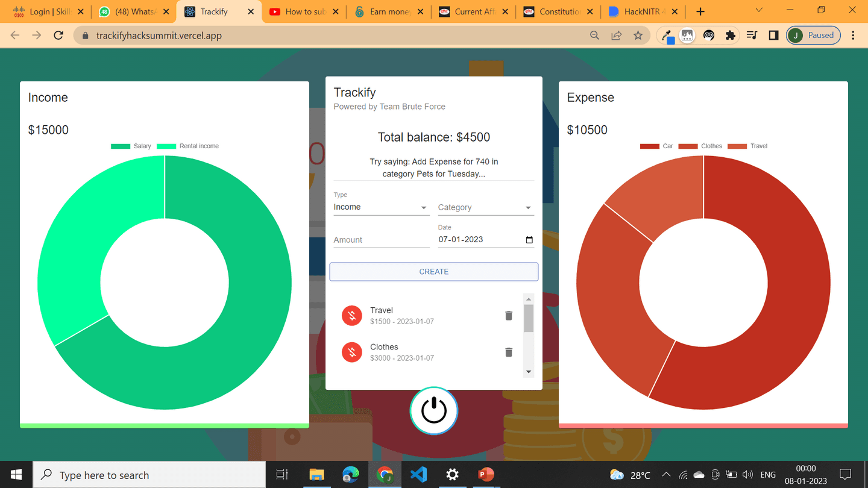The width and height of the screenshot is (868, 488).
Task: Click the CREATE button
Action: [x=434, y=272]
